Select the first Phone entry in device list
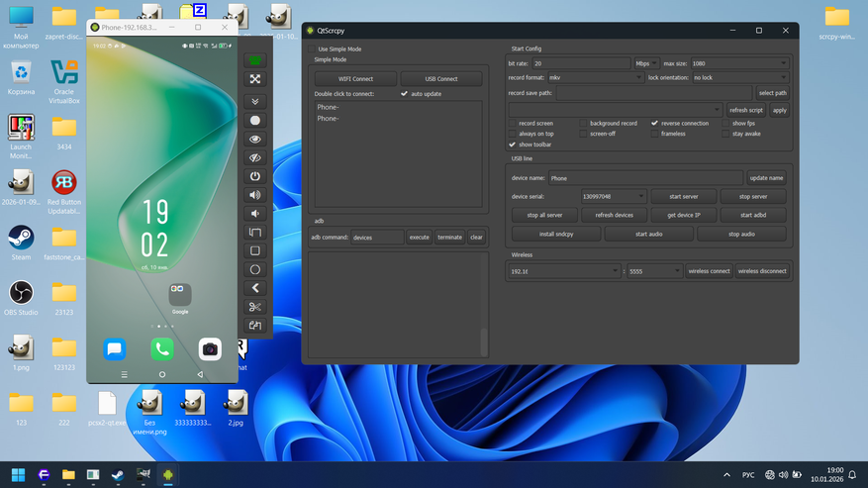 click(x=330, y=107)
